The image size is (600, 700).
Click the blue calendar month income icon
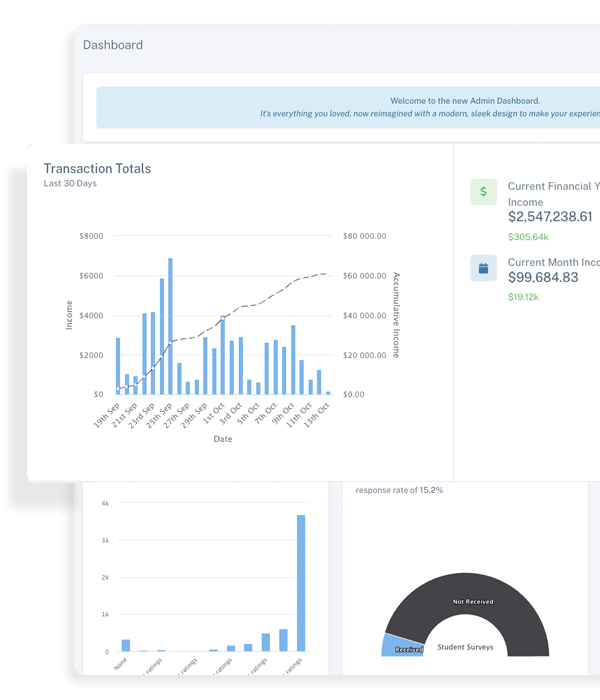pos(484,268)
